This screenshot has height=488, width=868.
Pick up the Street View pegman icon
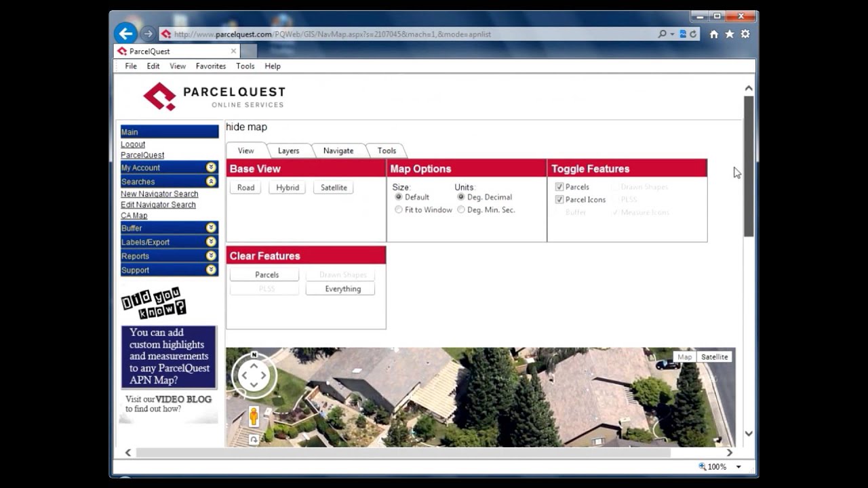click(x=254, y=416)
